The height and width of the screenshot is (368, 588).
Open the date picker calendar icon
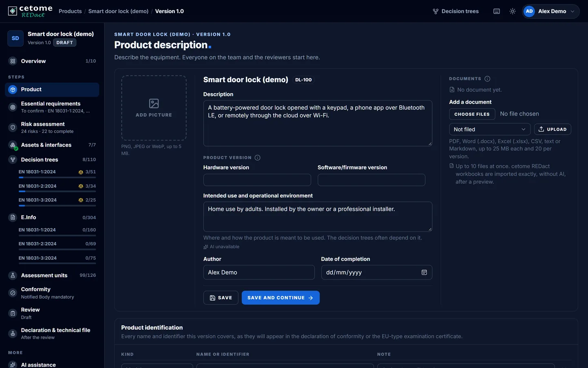pyautogui.click(x=424, y=272)
